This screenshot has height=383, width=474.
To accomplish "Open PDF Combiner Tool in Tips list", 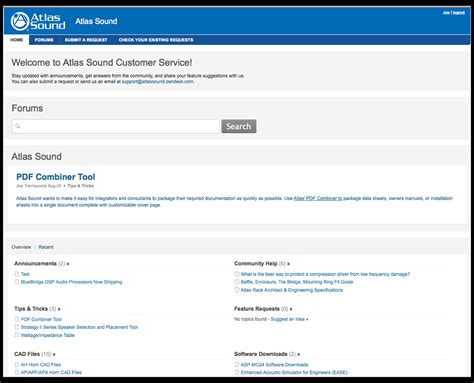I will (41, 319).
